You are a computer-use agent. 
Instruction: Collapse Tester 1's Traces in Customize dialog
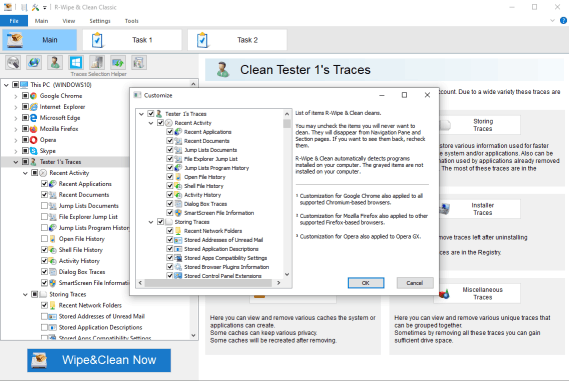142,114
